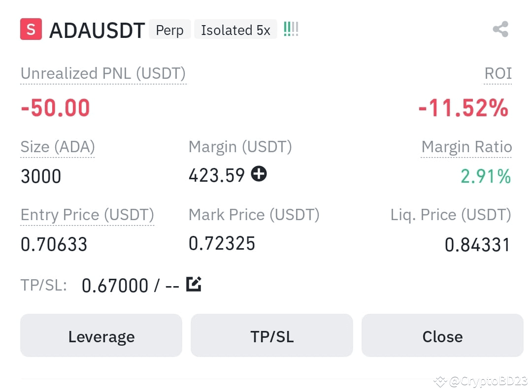Add margin using the plus icon

coord(259,174)
